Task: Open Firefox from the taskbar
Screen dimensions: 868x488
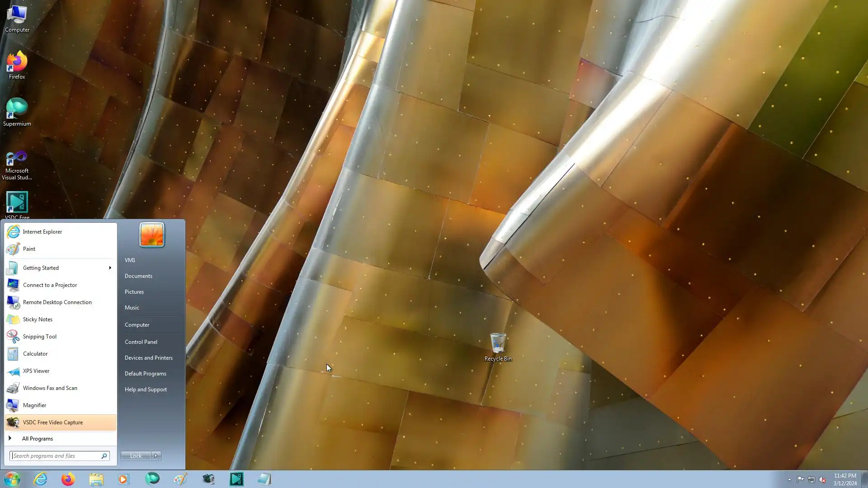Action: pyautogui.click(x=68, y=479)
